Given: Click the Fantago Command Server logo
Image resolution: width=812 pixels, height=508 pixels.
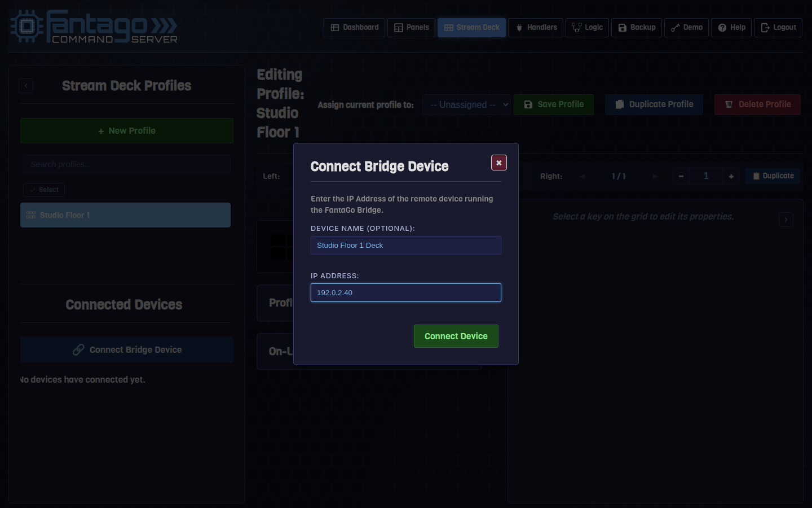Looking at the screenshot, I should (x=94, y=27).
